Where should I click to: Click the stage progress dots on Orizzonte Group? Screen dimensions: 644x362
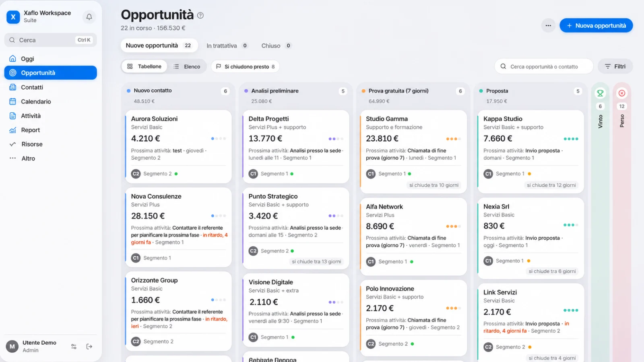coord(219,300)
